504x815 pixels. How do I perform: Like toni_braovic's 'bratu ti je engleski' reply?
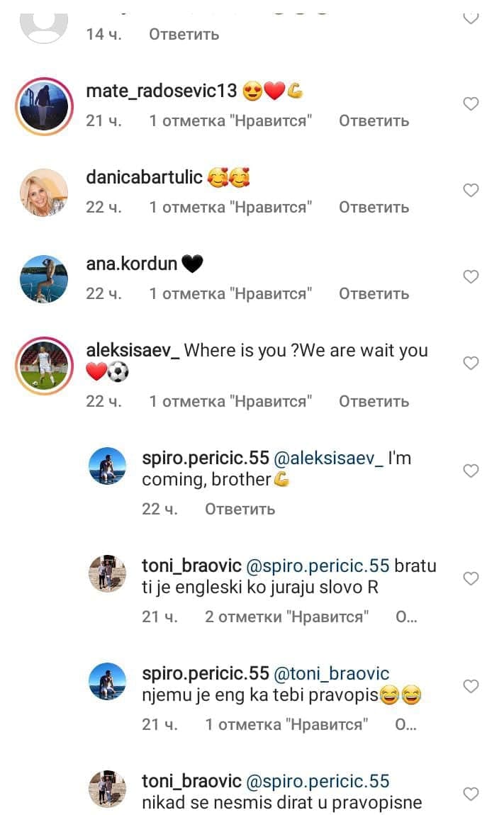click(x=471, y=578)
